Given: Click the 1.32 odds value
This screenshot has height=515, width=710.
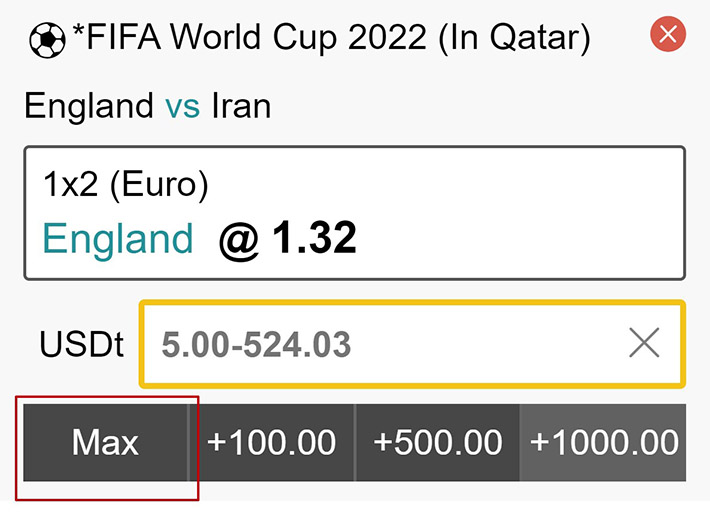Looking at the screenshot, I should tap(314, 239).
